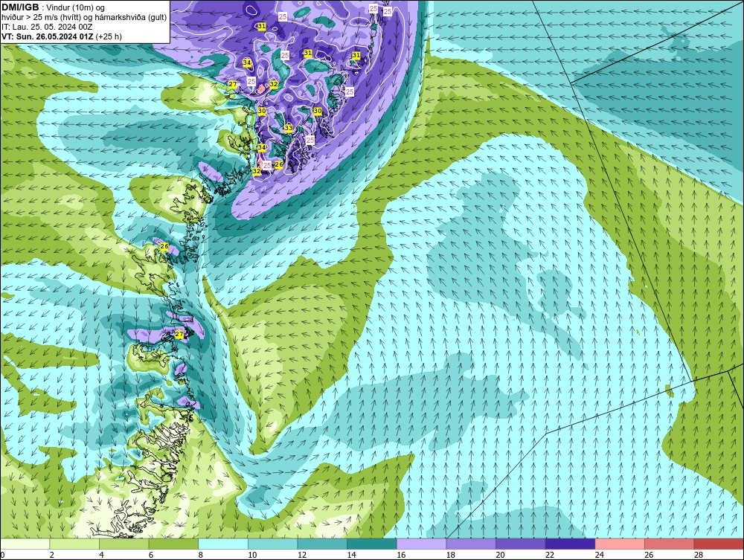
Task: Select the 14–16 m/s dark teal legend swatch
Action: 371,544
